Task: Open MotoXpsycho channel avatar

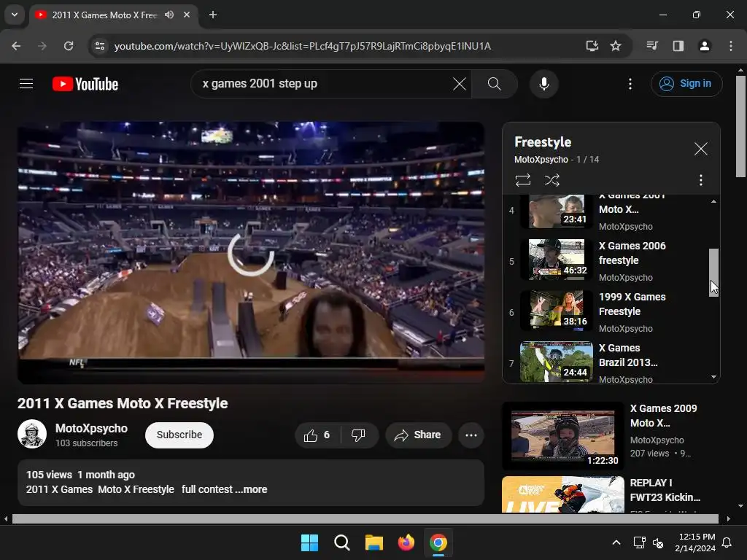Action: pyautogui.click(x=32, y=434)
